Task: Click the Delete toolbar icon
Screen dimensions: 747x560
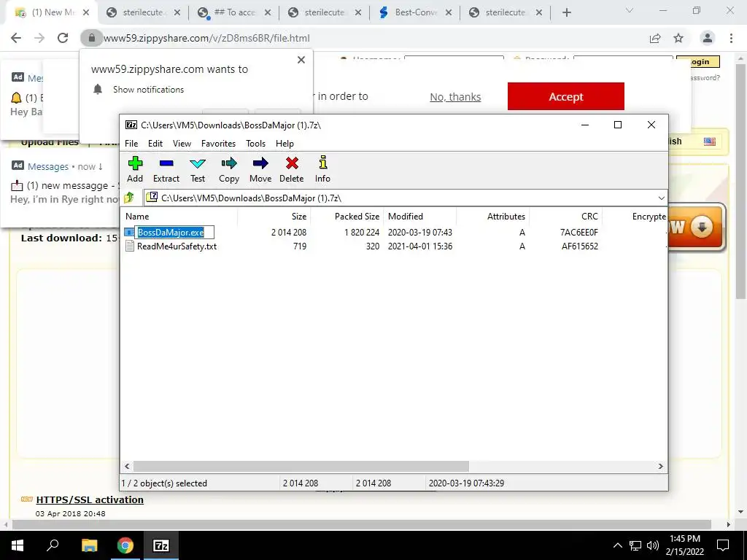Action: coord(292,169)
